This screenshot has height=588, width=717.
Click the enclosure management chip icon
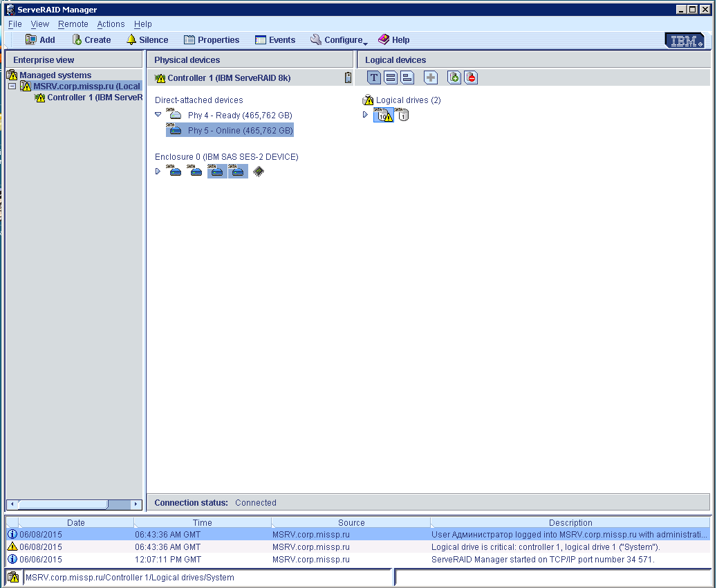[258, 171]
